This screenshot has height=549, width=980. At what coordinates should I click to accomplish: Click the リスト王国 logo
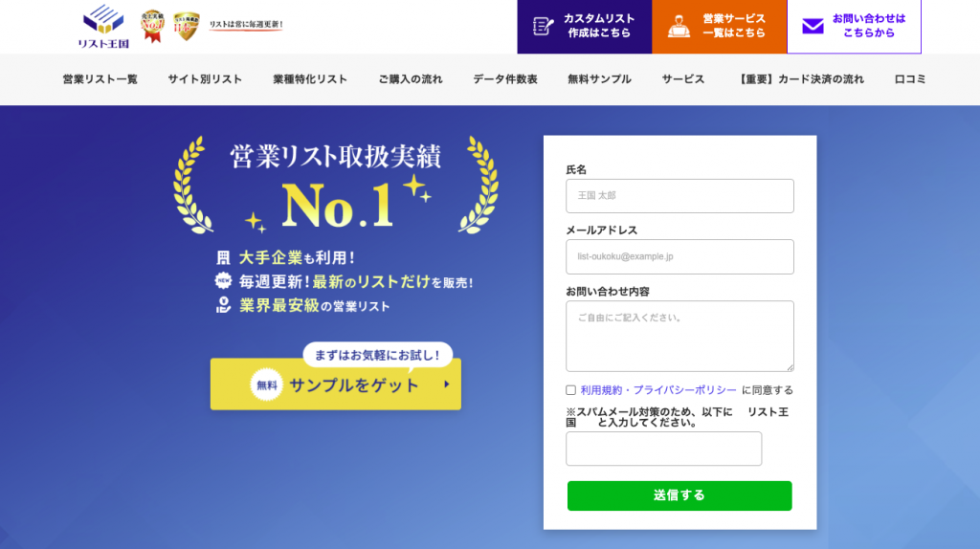pyautogui.click(x=102, y=26)
